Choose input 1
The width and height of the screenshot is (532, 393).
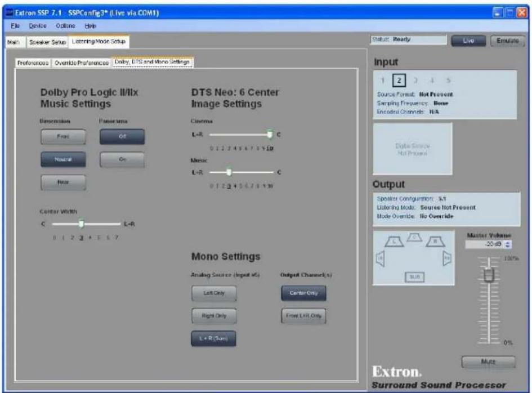coord(382,81)
